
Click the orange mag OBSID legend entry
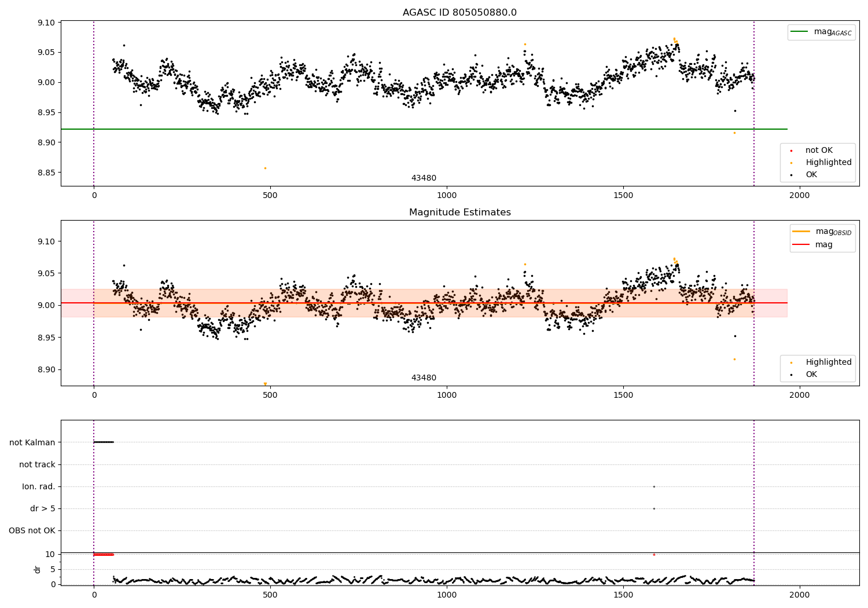[822, 232]
